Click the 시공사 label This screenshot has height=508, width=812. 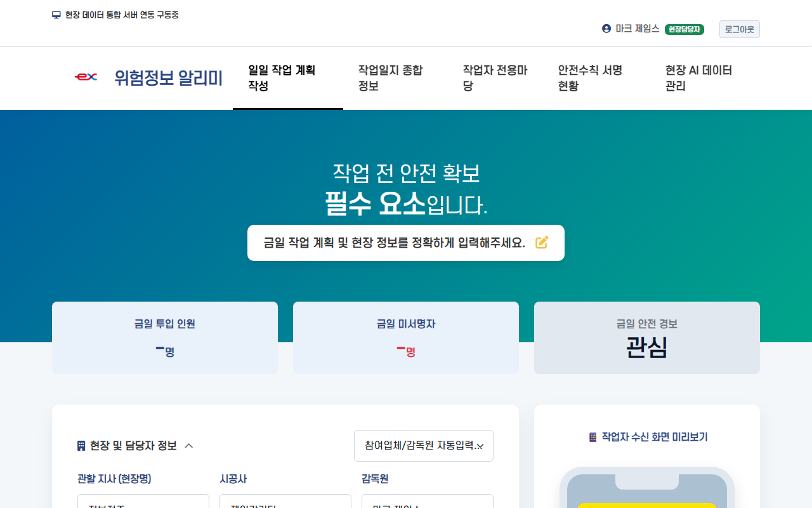point(233,479)
